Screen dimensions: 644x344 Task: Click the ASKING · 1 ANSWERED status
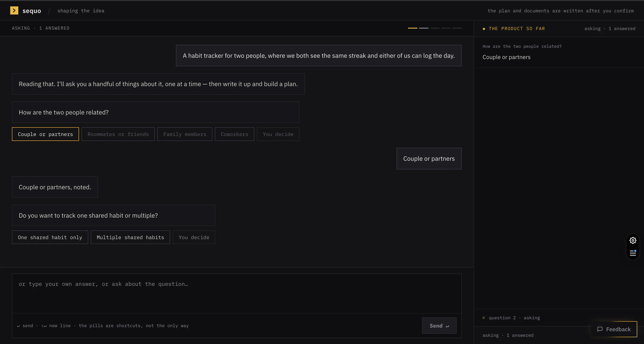(x=41, y=28)
